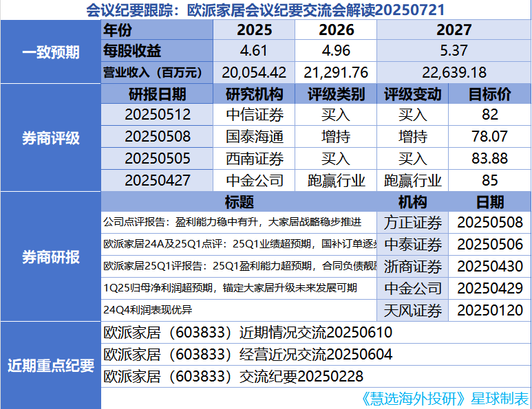Select target price 82

tap(490, 115)
